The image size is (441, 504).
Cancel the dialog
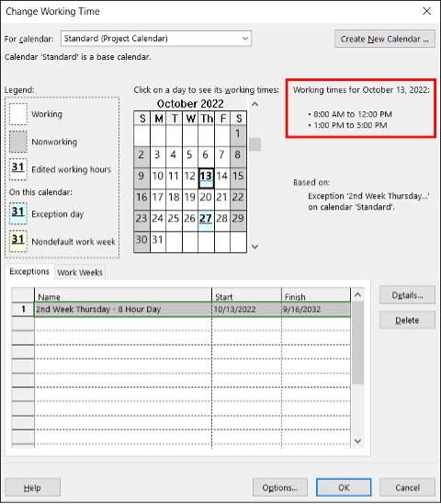[x=407, y=487]
